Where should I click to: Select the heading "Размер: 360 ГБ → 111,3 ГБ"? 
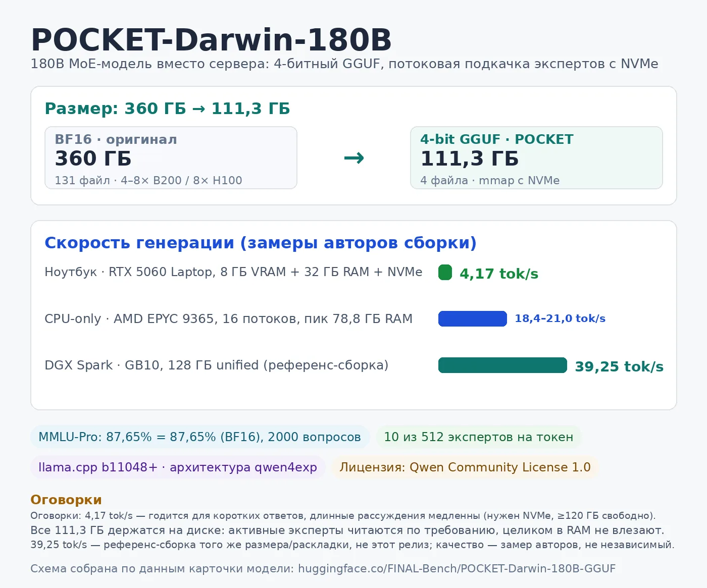point(167,109)
